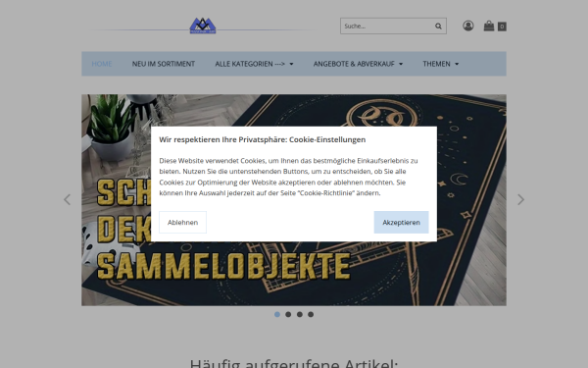Expand the ANGEBOTE & ABVERKAUF dropdown
588x368 pixels.
click(x=358, y=64)
